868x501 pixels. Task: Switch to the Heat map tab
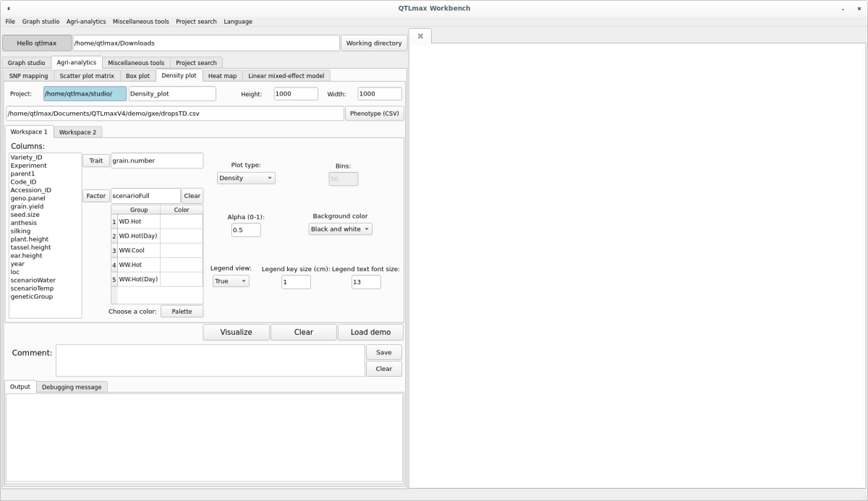click(222, 76)
